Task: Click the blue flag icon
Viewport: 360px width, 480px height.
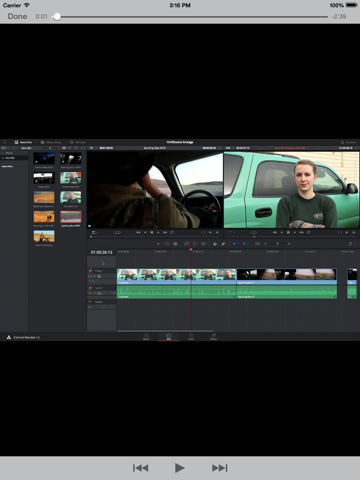Action: coord(234,244)
